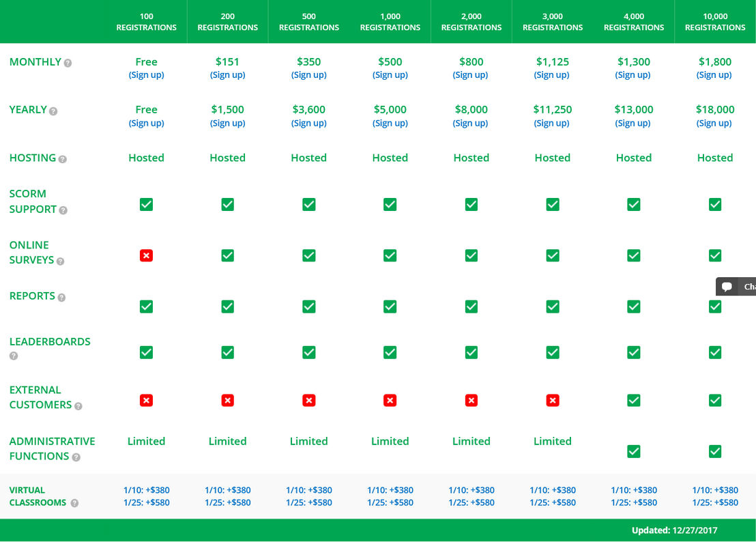Sign up for the $13,000 yearly plan
756x542 pixels.
pyautogui.click(x=633, y=123)
